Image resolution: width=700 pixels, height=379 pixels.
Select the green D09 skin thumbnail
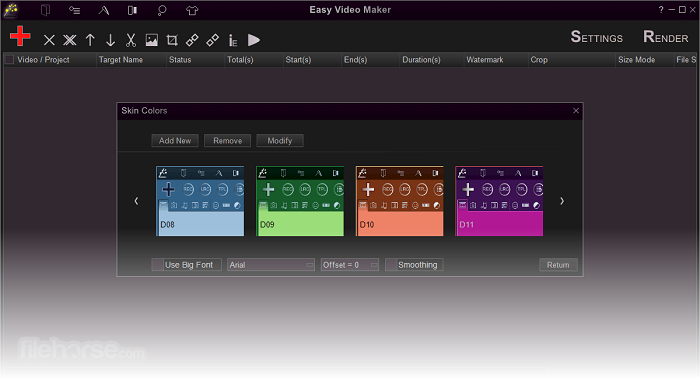point(300,201)
